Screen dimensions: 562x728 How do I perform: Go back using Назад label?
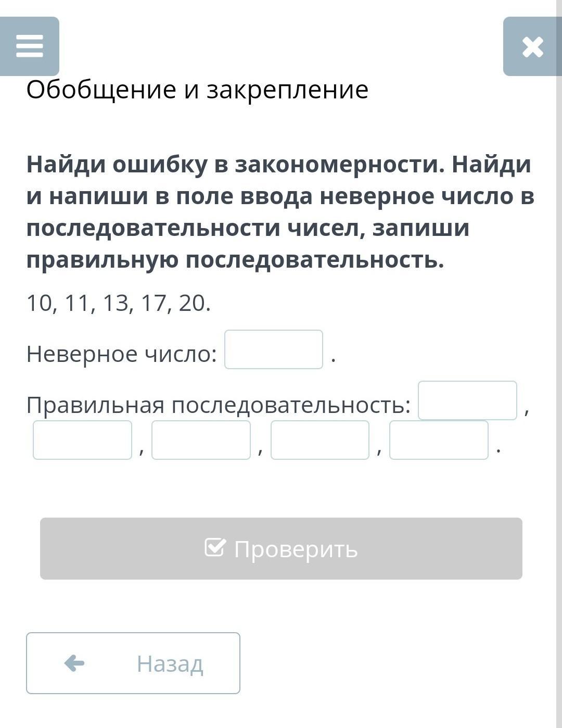(170, 664)
